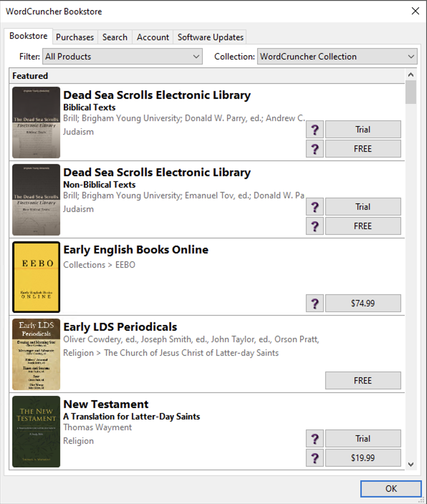The height and width of the screenshot is (504, 427).
Task: Go to the Account tab
Action: pos(153,37)
